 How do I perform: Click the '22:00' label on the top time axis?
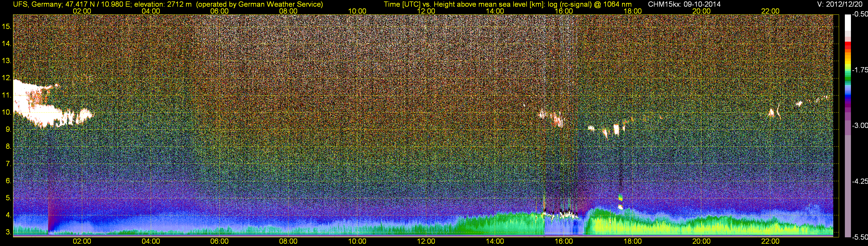(x=770, y=11)
